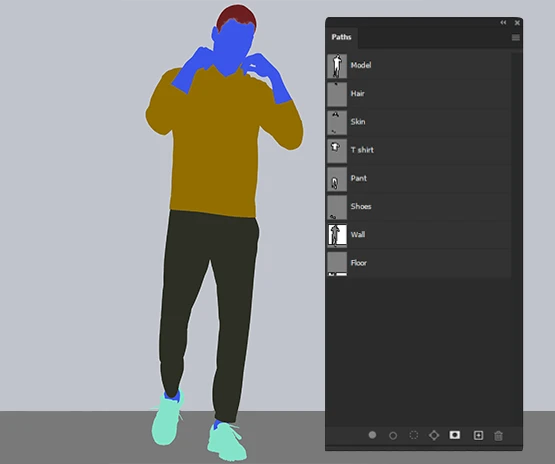555x464 pixels.
Task: Stroke path with brush icon
Action: pyautogui.click(x=393, y=435)
